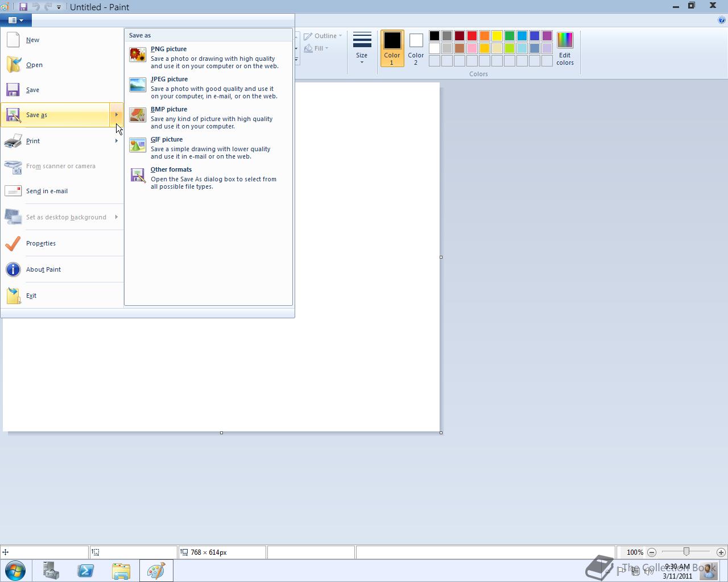The width and height of the screenshot is (728, 582).
Task: Choose Send in e-mail menu item
Action: point(62,191)
